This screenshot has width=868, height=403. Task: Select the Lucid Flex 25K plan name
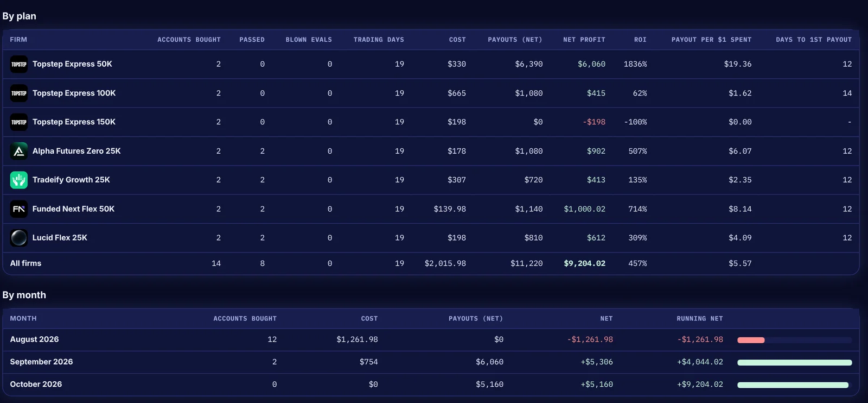(60, 238)
